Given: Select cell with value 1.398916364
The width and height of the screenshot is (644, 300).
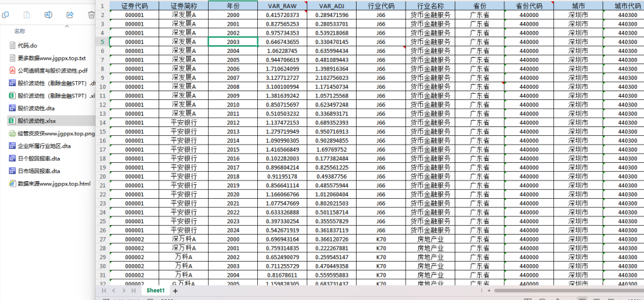Looking at the screenshot, I should (x=331, y=69).
